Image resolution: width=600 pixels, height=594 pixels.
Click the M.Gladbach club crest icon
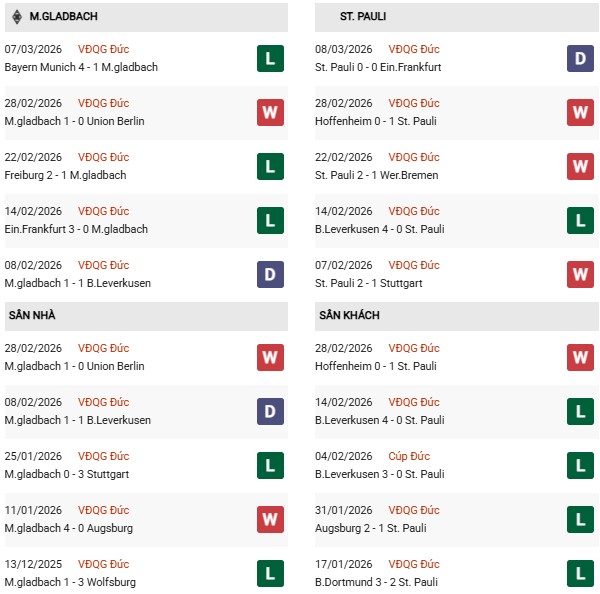coord(17,16)
